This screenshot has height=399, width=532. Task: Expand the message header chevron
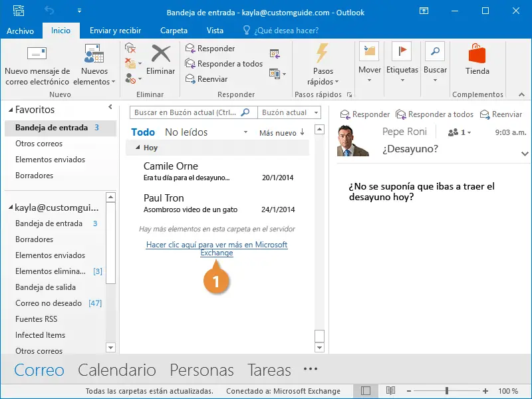[525, 154]
